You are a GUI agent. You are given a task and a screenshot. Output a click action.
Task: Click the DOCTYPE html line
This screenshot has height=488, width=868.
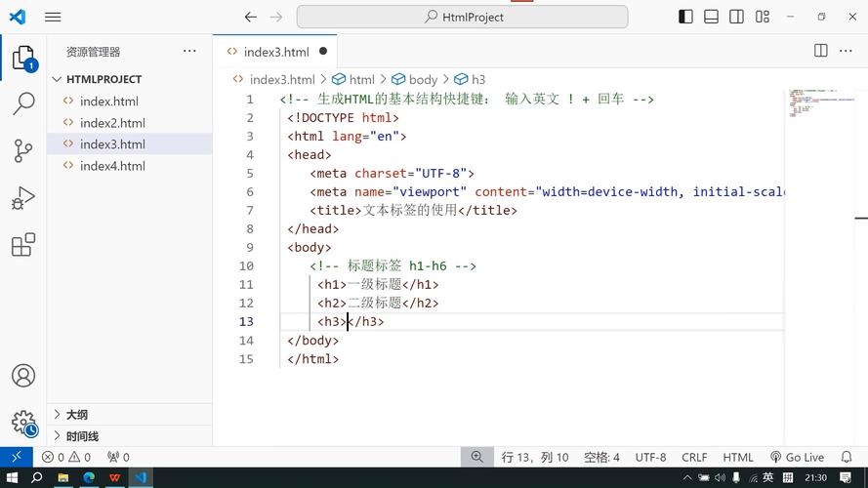(x=343, y=118)
